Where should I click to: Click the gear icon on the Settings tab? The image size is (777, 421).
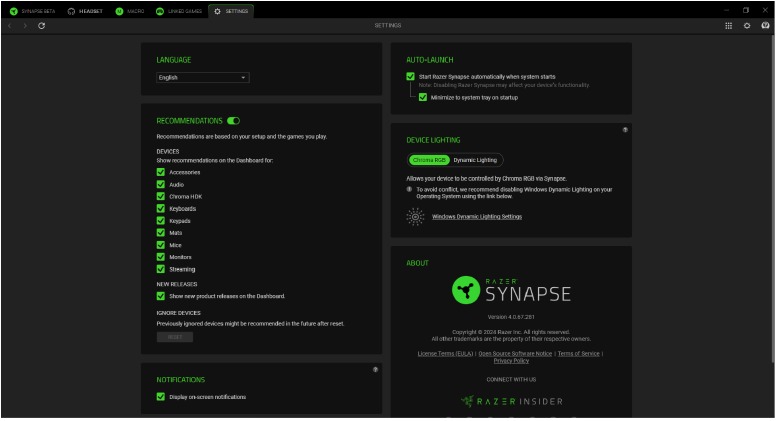pos(218,11)
